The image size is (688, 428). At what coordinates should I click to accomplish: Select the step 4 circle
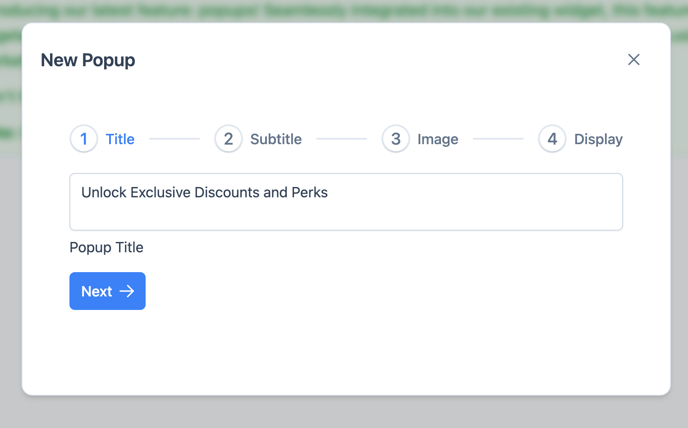[x=552, y=139]
